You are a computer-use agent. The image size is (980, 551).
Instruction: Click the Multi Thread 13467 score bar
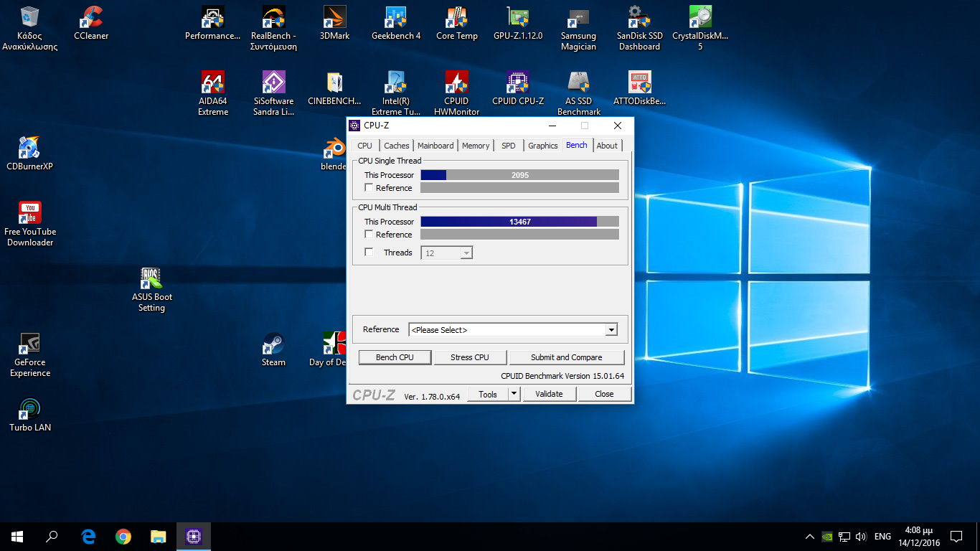(x=519, y=222)
